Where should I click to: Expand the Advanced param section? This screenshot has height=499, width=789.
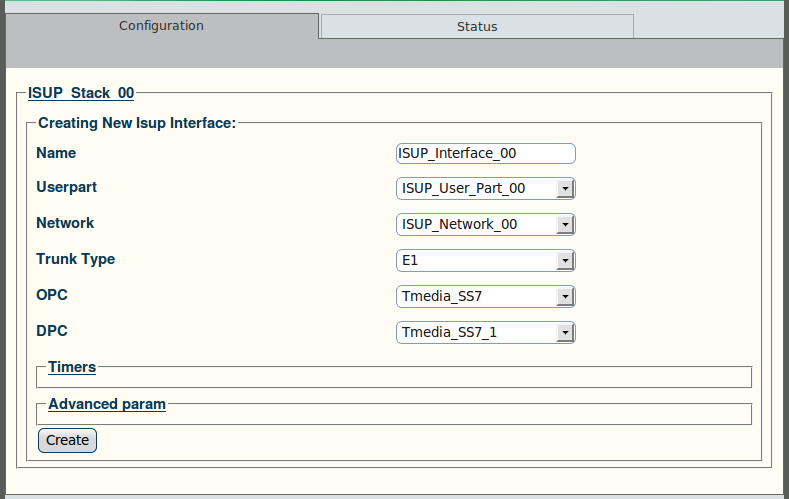107,404
